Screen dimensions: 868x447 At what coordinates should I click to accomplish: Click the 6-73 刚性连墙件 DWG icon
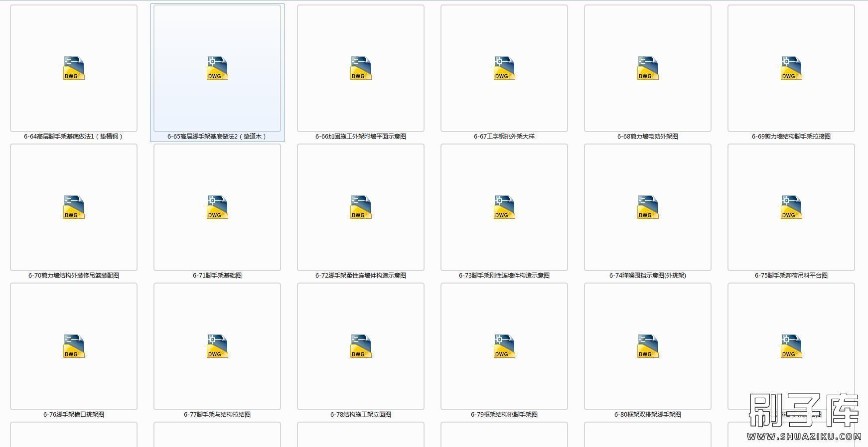pos(504,207)
